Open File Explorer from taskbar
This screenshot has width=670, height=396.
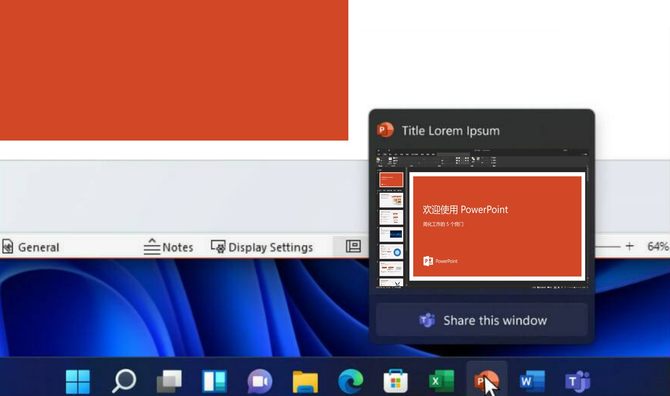pyautogui.click(x=305, y=381)
